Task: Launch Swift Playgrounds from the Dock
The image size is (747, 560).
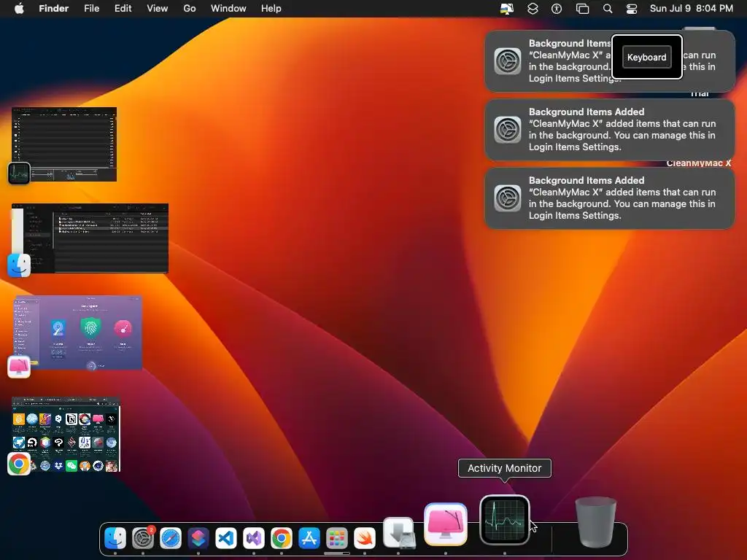Action: (365, 538)
